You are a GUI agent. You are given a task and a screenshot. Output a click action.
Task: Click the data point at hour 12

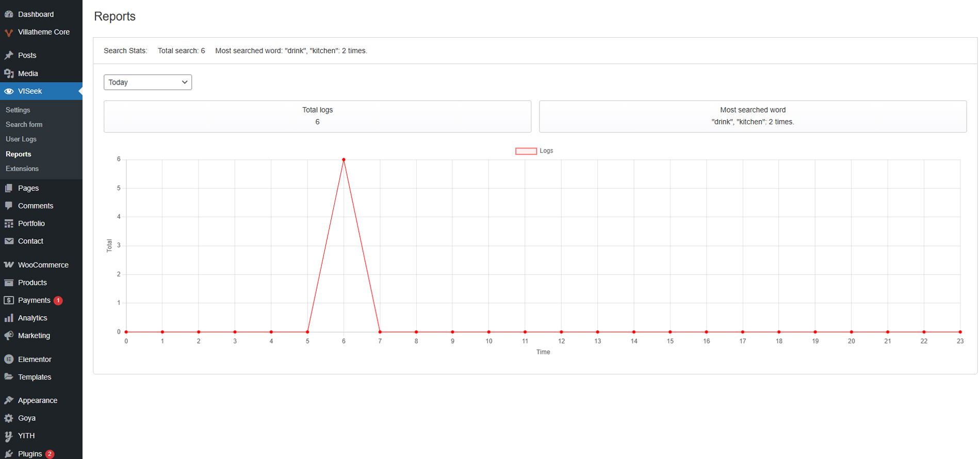(x=561, y=332)
